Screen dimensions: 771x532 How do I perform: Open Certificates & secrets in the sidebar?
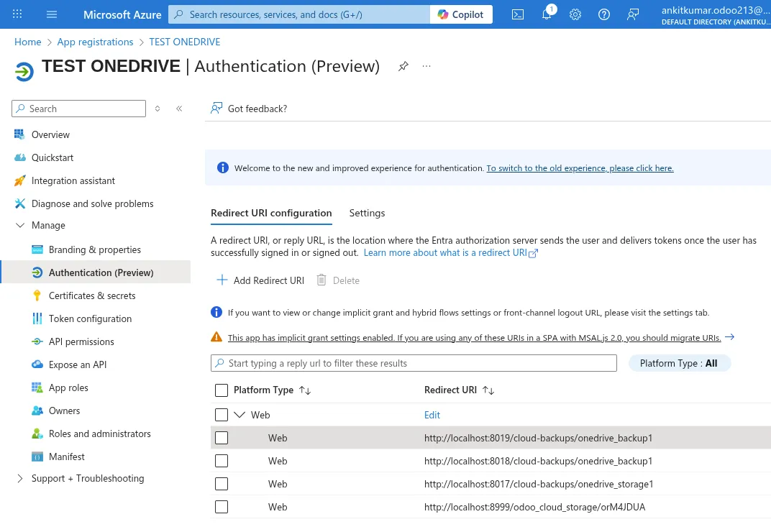click(x=92, y=295)
